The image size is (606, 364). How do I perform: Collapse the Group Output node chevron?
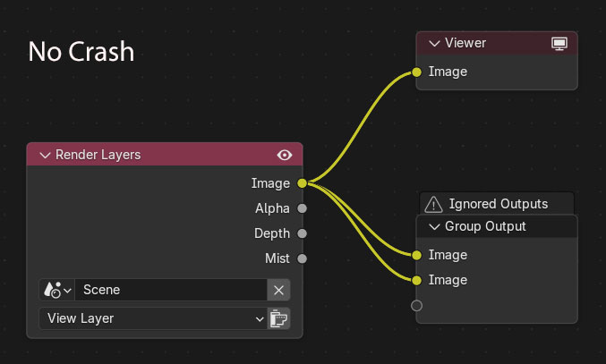[x=434, y=226]
